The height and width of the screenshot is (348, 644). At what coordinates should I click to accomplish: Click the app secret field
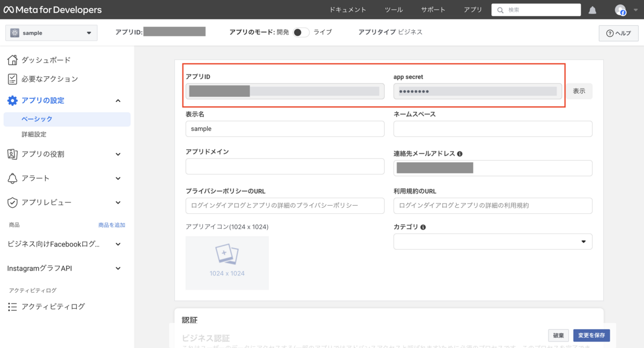478,91
